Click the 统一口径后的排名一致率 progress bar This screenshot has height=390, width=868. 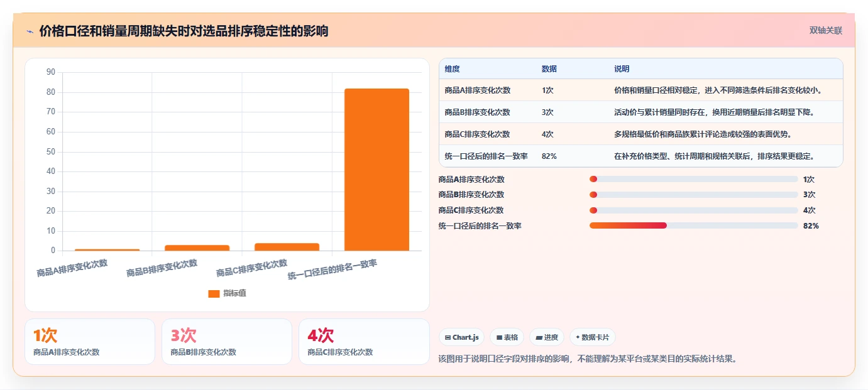[693, 225]
